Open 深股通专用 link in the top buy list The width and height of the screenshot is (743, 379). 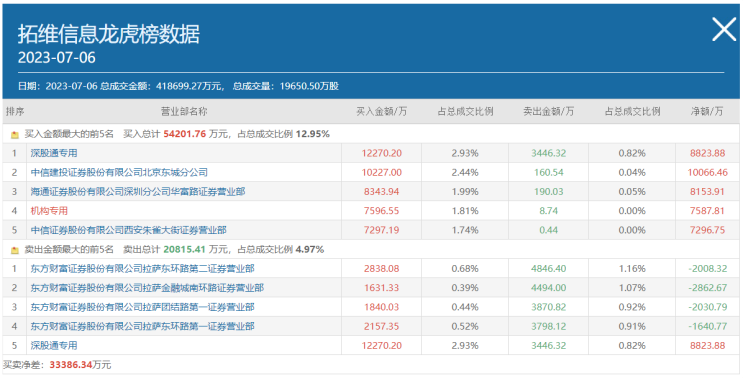[54, 153]
